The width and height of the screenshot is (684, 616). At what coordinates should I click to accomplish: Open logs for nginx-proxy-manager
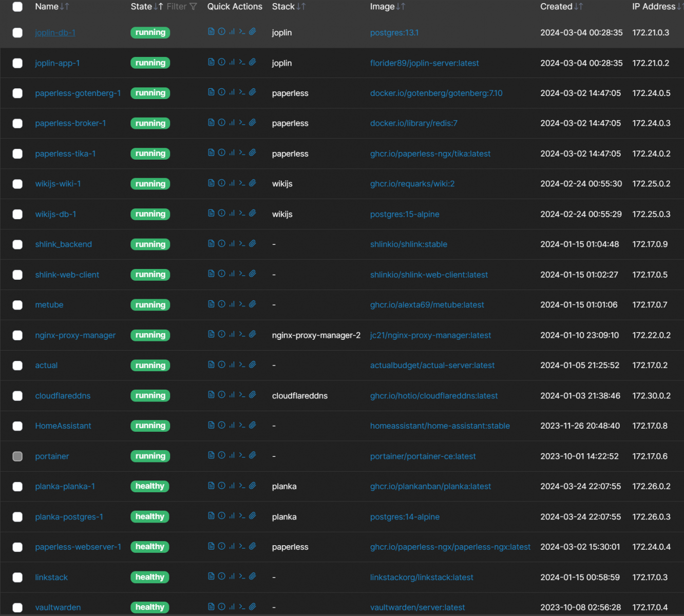click(x=211, y=335)
